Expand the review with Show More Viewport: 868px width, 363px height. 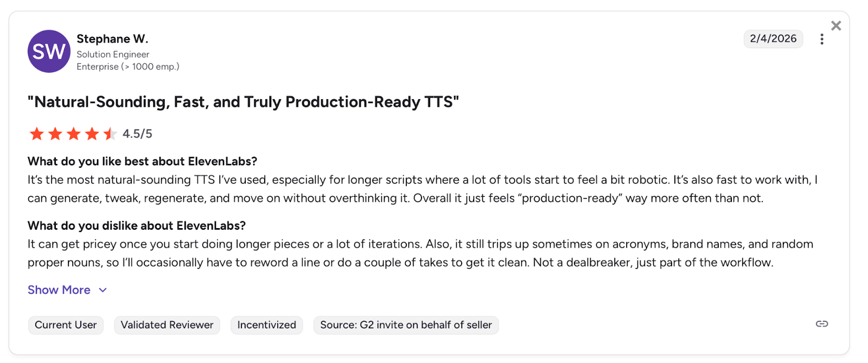pyautogui.click(x=59, y=290)
